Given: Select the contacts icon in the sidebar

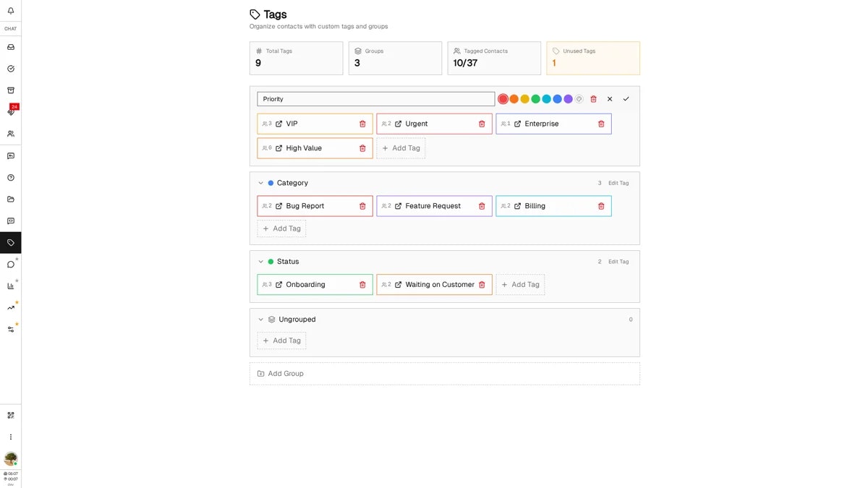Looking at the screenshot, I should [x=10, y=134].
